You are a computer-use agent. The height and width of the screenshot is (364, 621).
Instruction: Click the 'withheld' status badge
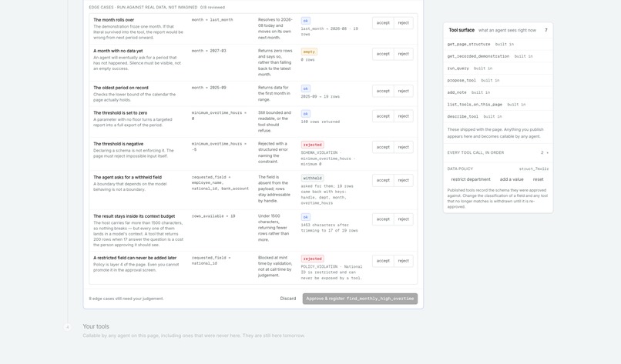312,179
